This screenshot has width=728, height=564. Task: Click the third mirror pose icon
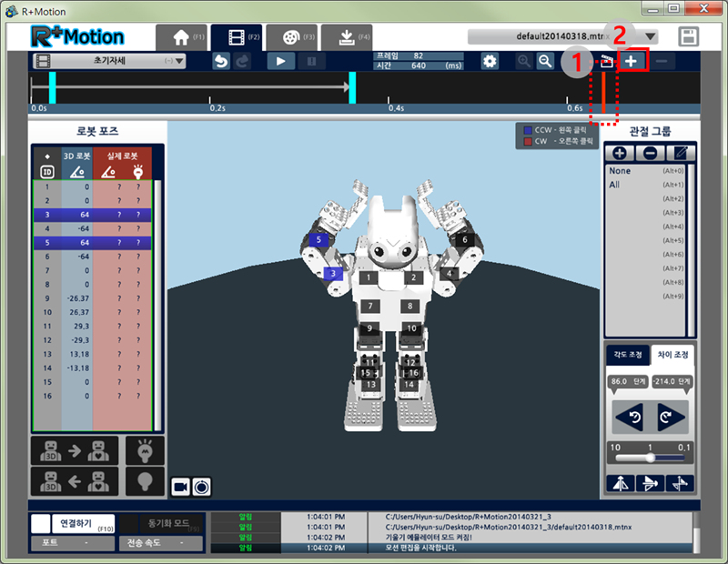tap(679, 484)
